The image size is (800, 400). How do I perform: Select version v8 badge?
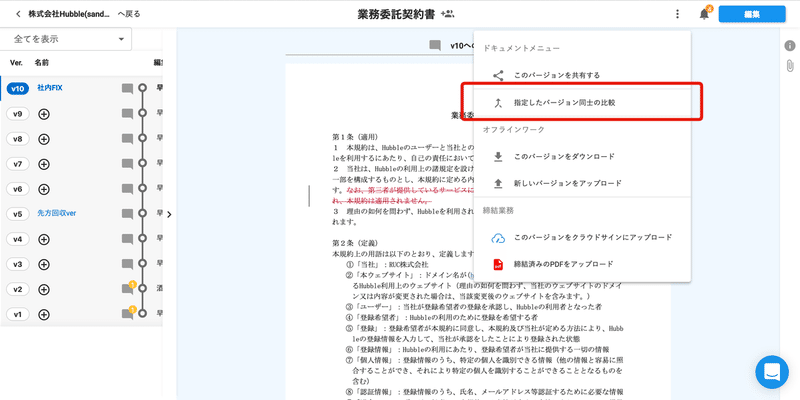[18, 139]
